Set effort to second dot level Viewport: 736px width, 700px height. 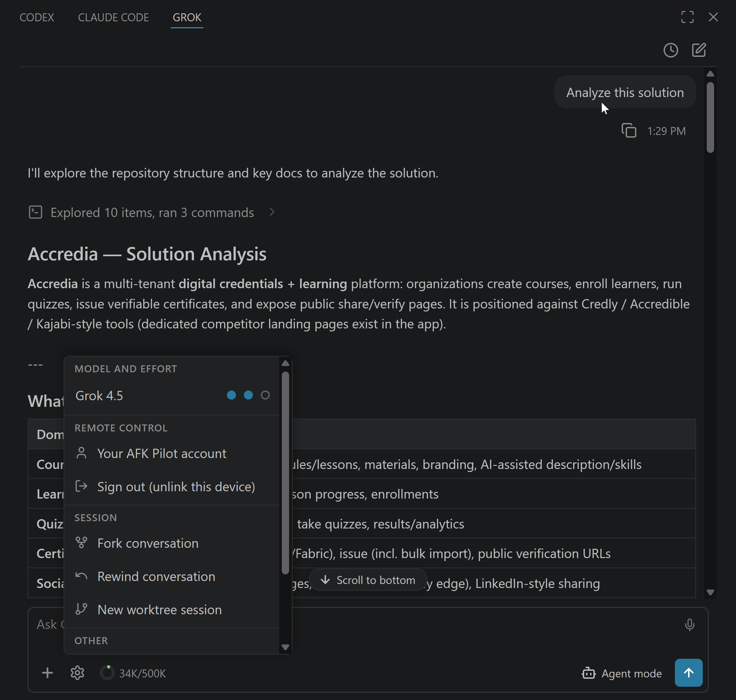click(x=249, y=395)
